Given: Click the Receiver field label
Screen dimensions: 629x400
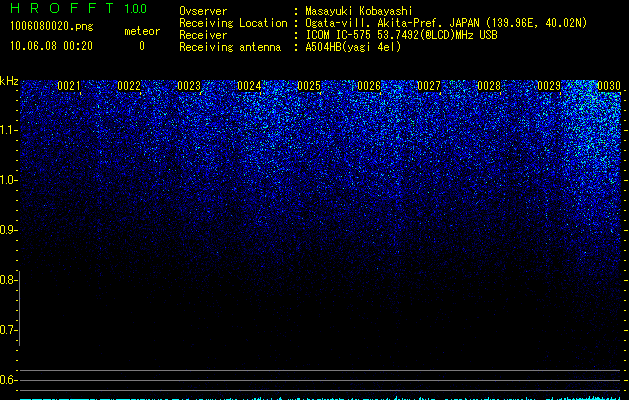Looking at the screenshot, I should [203, 35].
